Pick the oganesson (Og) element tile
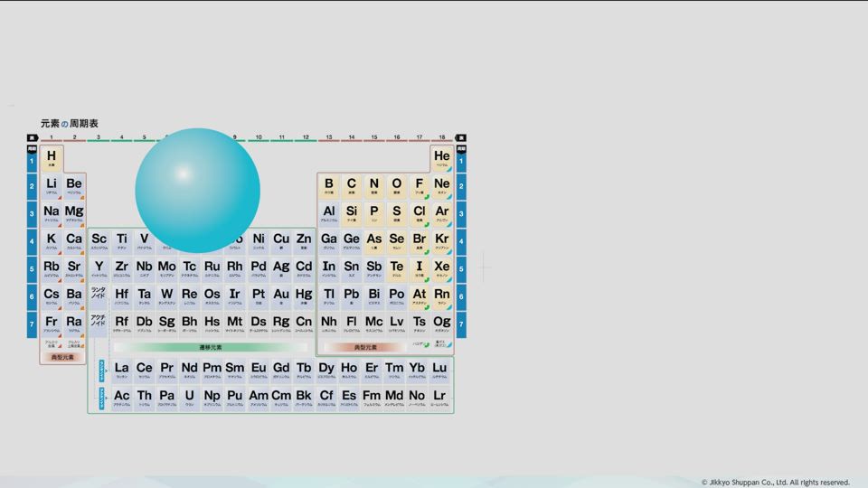The image size is (868, 488). click(x=442, y=324)
